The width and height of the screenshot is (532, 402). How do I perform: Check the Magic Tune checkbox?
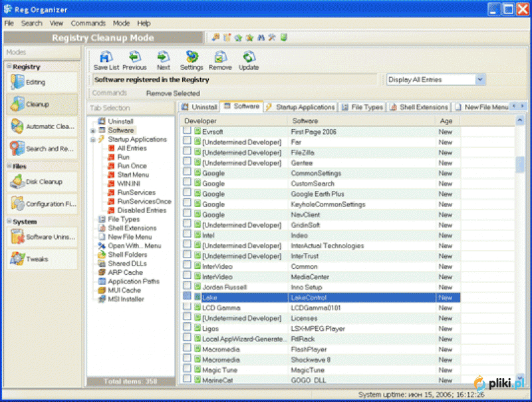(x=187, y=368)
